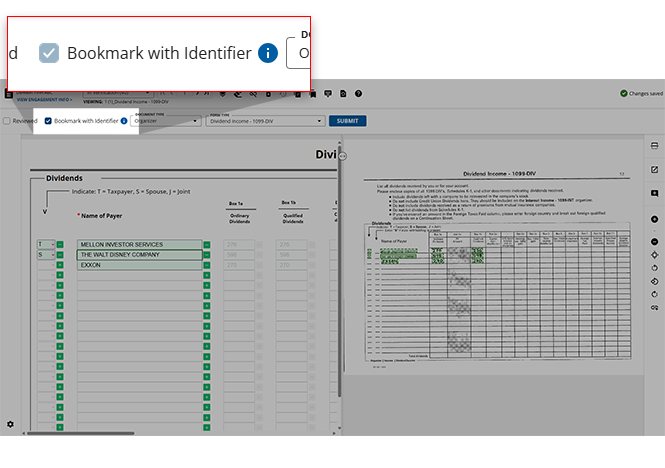This screenshot has height=468, width=665.
Task: Click the note/edit icon left of bookmark icon
Action: tap(298, 94)
